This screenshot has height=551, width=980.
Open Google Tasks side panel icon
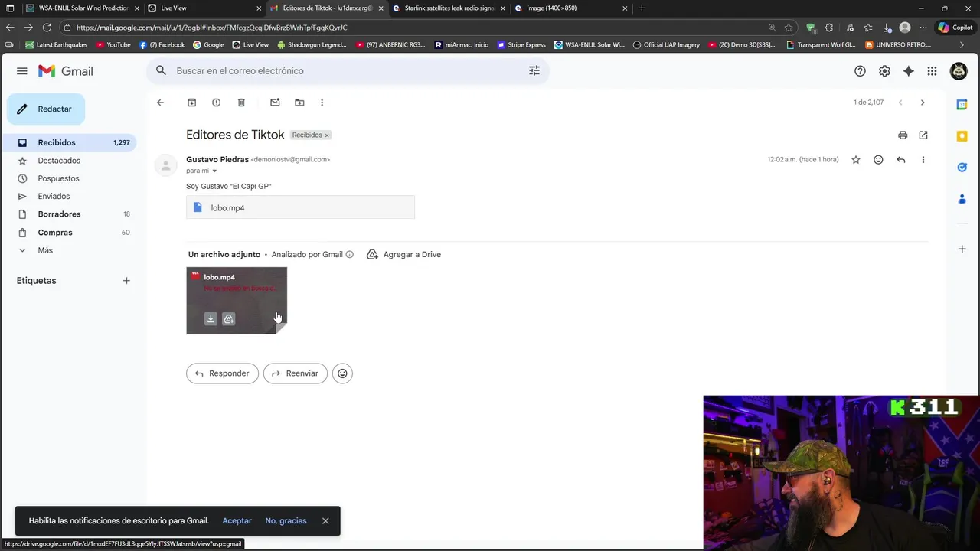pos(962,168)
